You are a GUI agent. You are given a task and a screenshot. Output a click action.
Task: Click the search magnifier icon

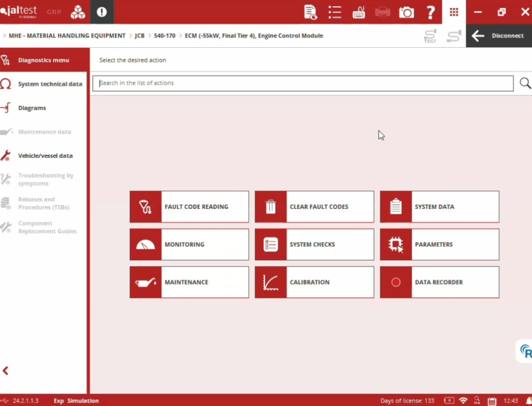coord(525,83)
